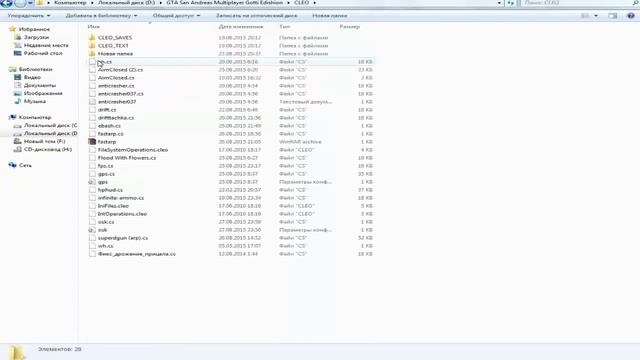Open the Видео library
Image resolution: width=640 pixels, height=360 pixels.
click(x=32, y=77)
